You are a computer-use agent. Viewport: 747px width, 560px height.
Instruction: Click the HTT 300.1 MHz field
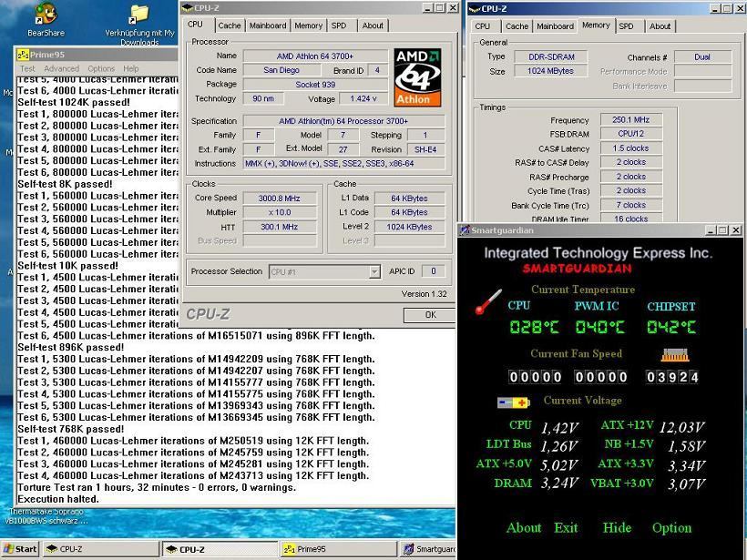click(279, 227)
